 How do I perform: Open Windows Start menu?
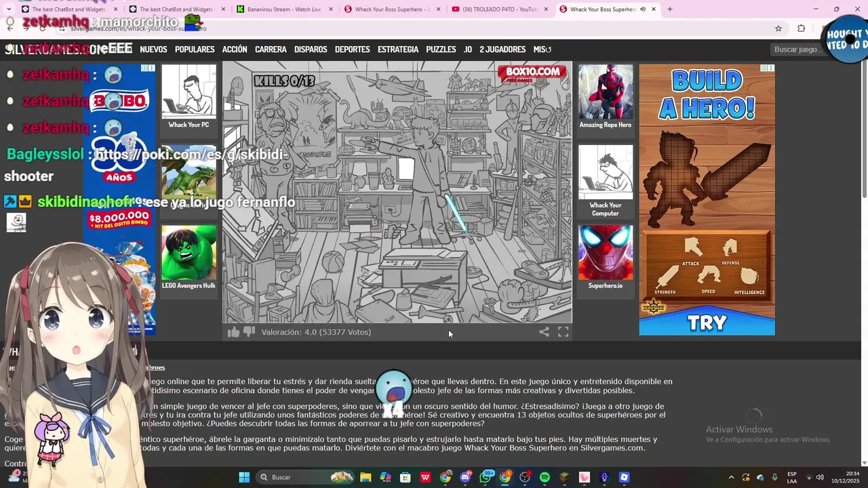pyautogui.click(x=244, y=477)
